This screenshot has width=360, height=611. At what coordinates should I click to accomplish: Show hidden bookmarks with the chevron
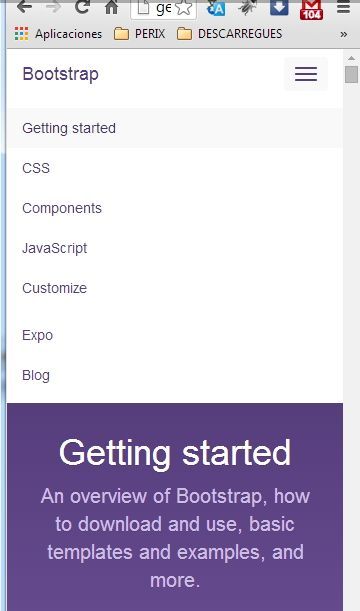point(343,34)
